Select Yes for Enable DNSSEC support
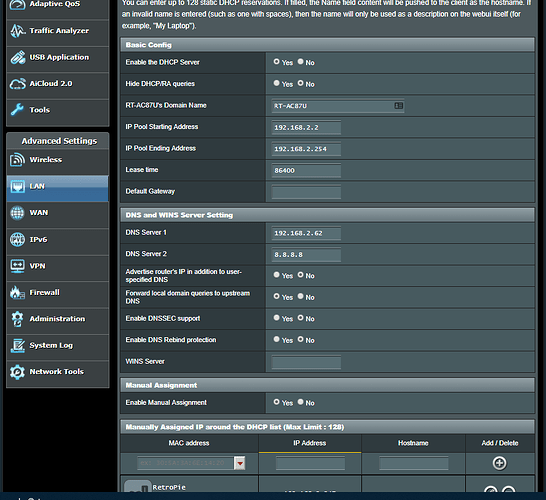This screenshot has width=546, height=500. (276, 318)
